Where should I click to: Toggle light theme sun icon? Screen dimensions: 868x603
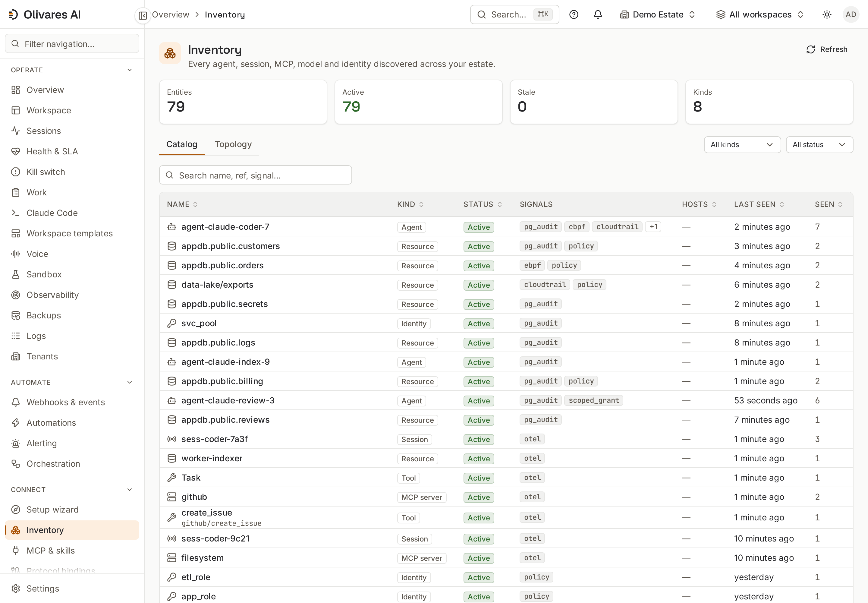(x=827, y=15)
